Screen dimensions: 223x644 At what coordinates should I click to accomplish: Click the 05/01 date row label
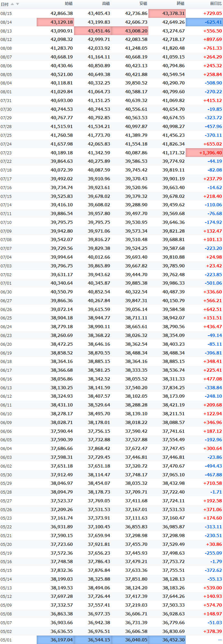pyautogui.click(x=6, y=640)
